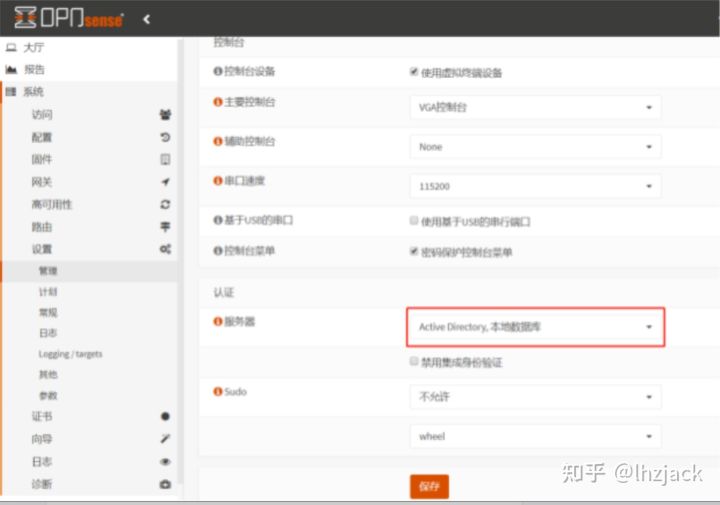The height and width of the screenshot is (505, 720).
Task: Click the magic wand icon beside 向导
Action: pos(165,439)
